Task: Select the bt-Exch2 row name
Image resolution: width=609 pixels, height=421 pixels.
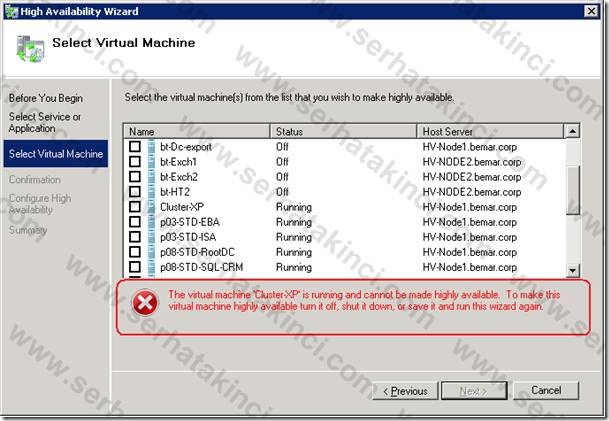Action: pyautogui.click(x=179, y=177)
